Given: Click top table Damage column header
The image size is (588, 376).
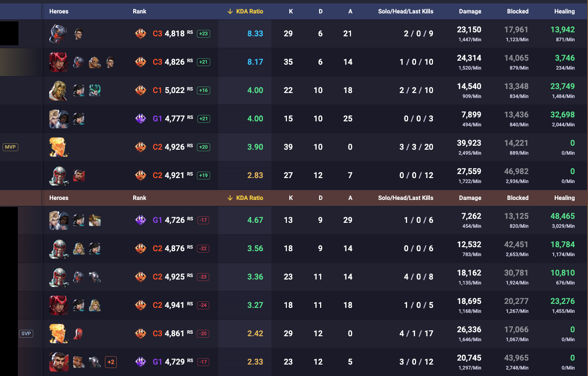Looking at the screenshot, I should [470, 11].
